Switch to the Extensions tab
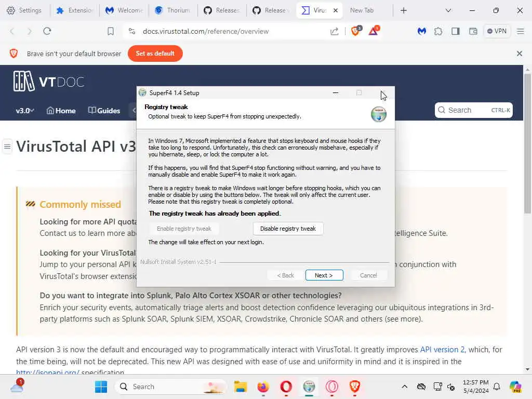Screen dimensions: 532x399 pyautogui.click(x=76, y=10)
